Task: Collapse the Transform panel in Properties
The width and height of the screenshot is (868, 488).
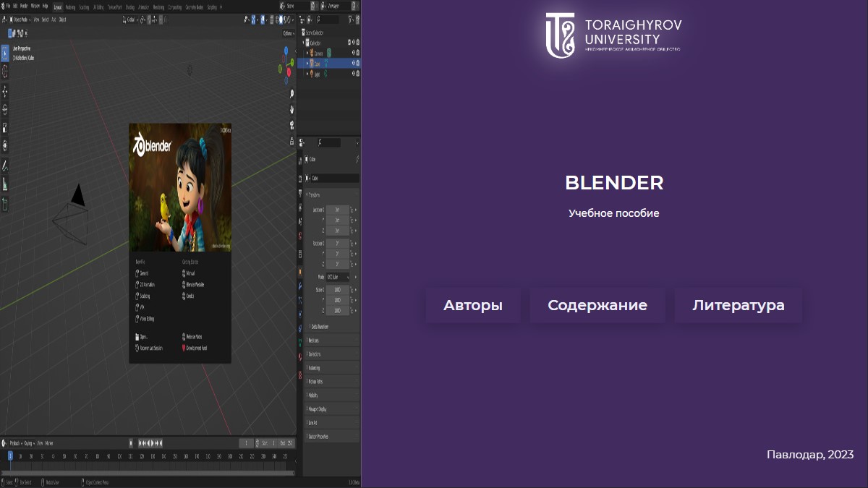Action: [312, 194]
